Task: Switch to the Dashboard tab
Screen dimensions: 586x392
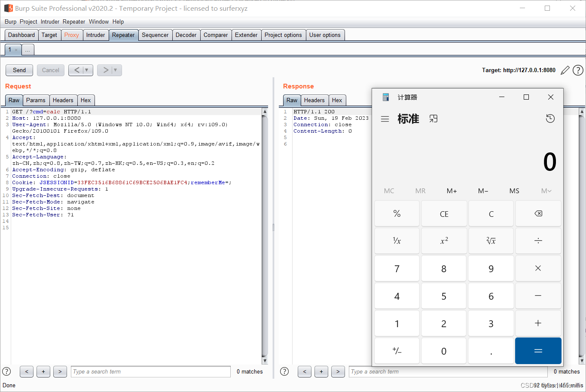Action: tap(21, 35)
